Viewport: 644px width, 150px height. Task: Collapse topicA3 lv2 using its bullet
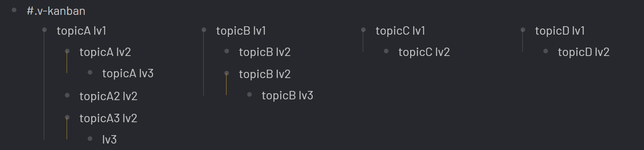67,117
